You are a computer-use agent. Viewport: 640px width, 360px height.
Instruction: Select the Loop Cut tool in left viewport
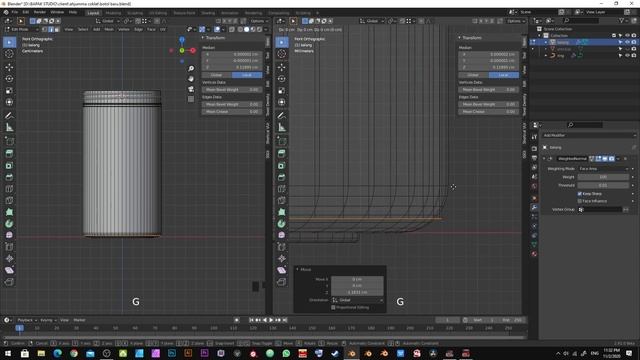tap(9, 189)
